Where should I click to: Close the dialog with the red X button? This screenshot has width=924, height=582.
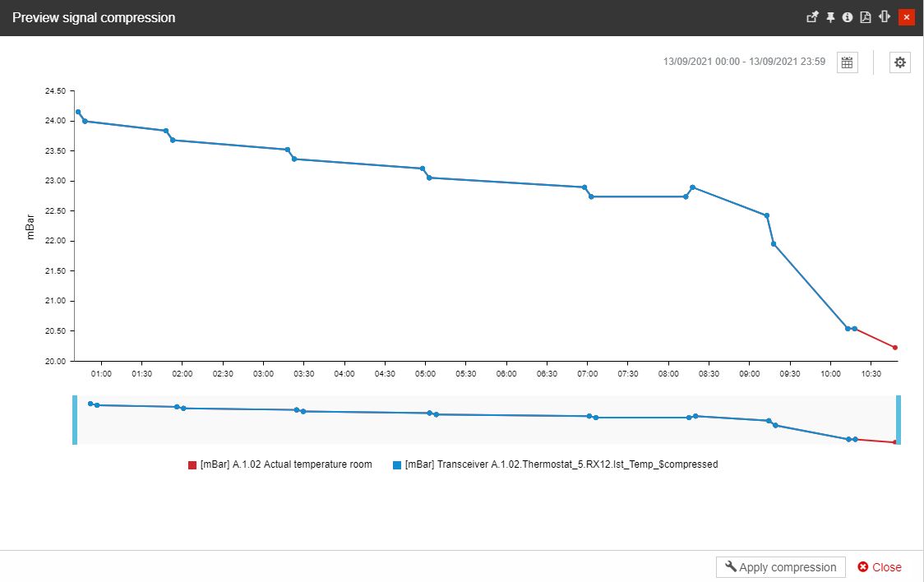tap(907, 17)
